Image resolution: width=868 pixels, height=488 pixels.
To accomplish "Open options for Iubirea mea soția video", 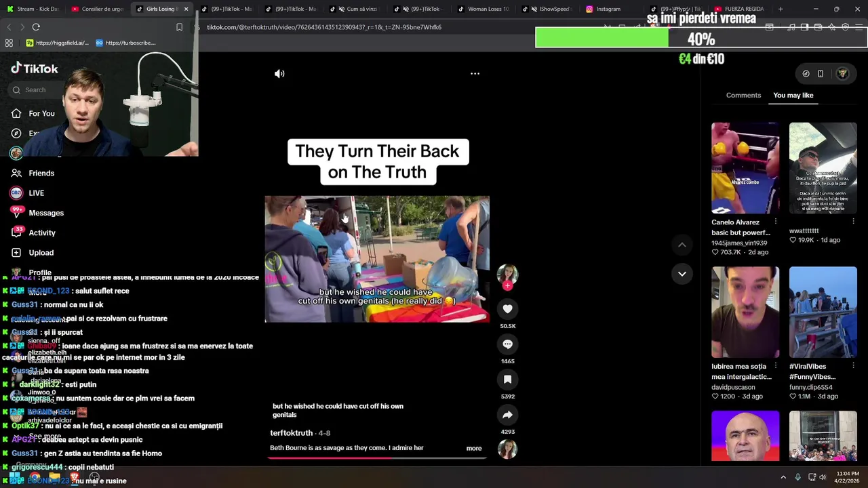I will [776, 366].
